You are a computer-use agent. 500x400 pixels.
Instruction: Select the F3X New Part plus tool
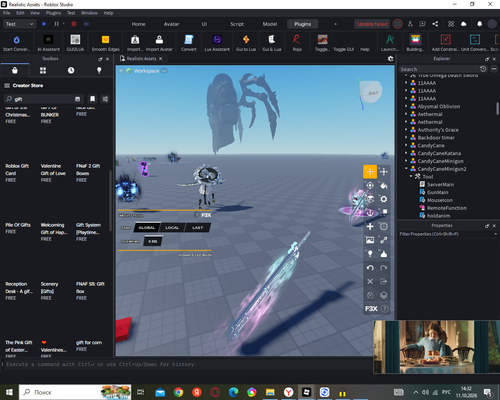click(x=370, y=227)
